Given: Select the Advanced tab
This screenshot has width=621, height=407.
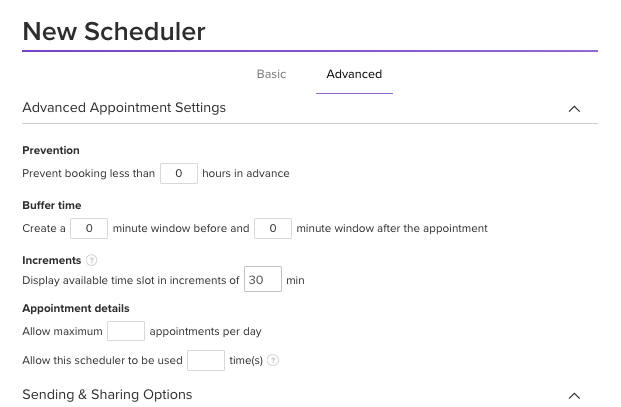Looking at the screenshot, I should [354, 74].
